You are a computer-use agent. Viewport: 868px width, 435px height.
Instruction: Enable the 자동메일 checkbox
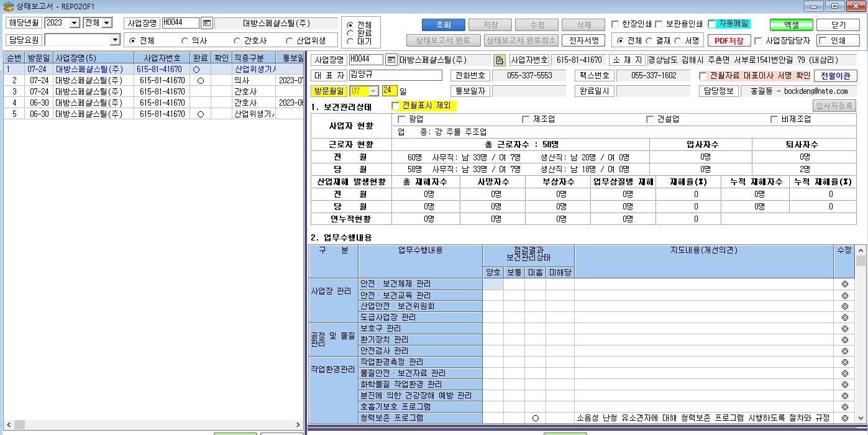pyautogui.click(x=712, y=24)
